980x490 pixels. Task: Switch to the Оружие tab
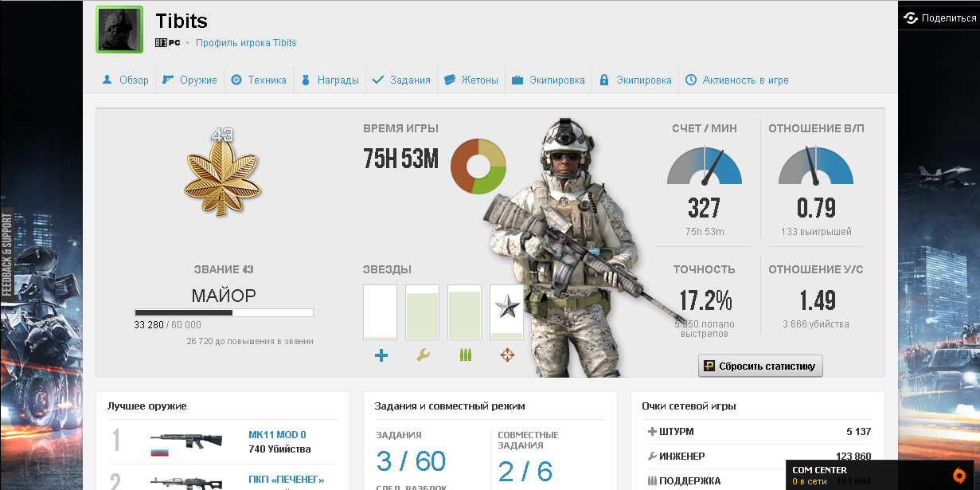pos(189,80)
